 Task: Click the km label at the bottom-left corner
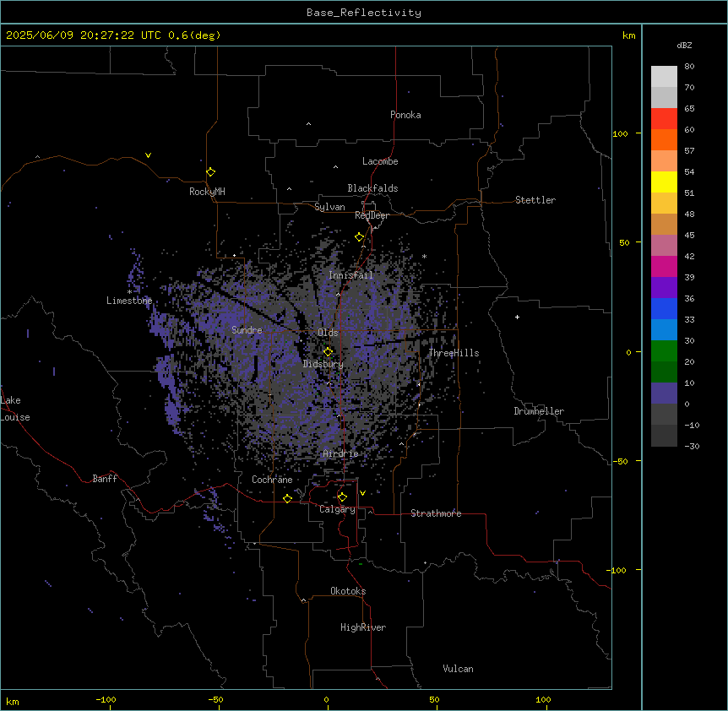[x=13, y=701]
